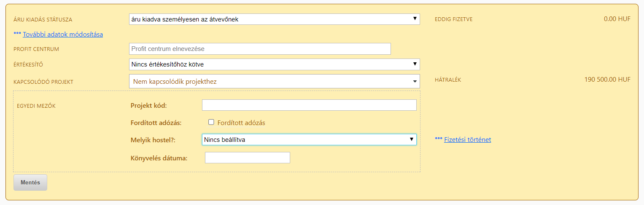This screenshot has height=205, width=644.
Task: Open the Fizetési történet link
Action: (x=467, y=140)
